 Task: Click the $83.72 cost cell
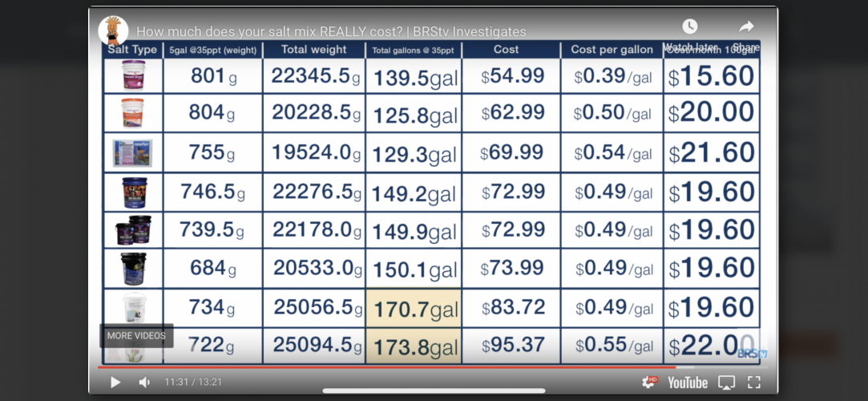point(511,307)
